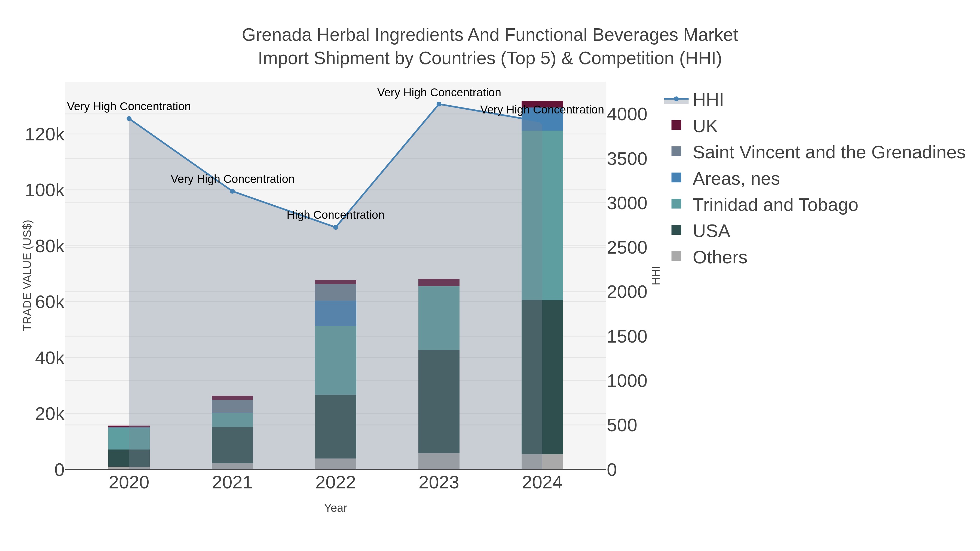Viewport: 980px width, 551px height.
Task: Click the 2024 UK bar segment
Action: click(542, 104)
